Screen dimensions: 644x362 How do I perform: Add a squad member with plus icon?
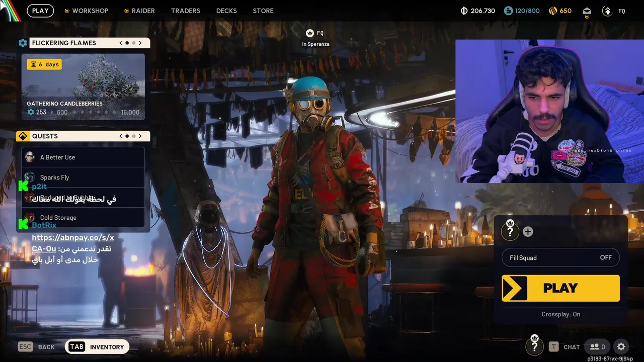(528, 231)
